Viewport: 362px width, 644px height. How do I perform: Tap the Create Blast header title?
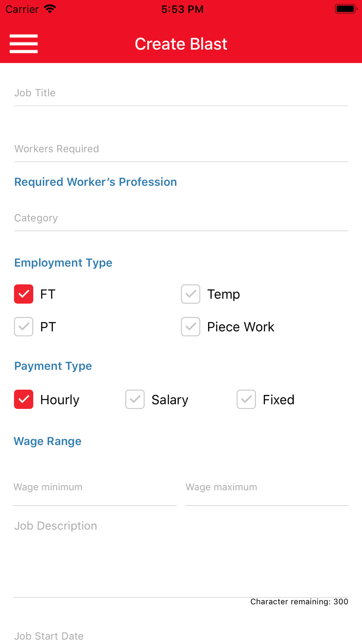[181, 44]
